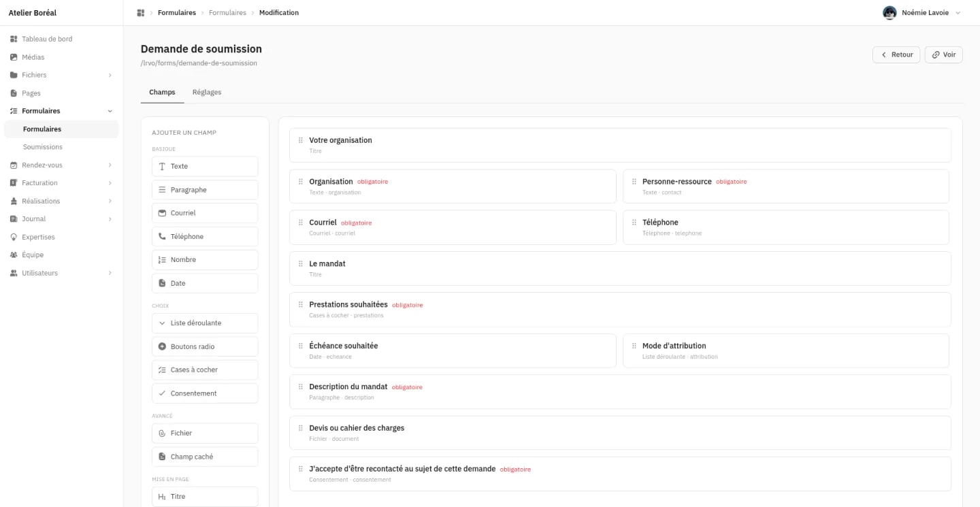
Task: Switch to the Réglages tab
Action: [x=207, y=92]
